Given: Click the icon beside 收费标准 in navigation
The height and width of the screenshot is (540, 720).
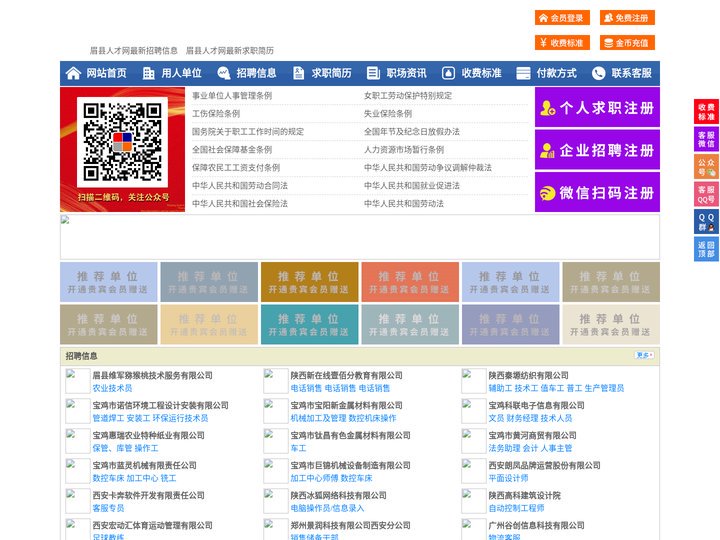Looking at the screenshot, I should [448, 73].
